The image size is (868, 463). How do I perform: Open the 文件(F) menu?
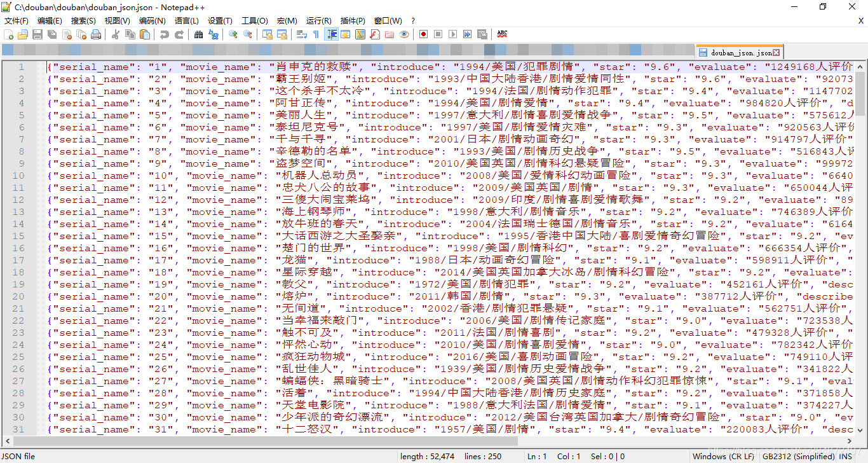(17, 21)
